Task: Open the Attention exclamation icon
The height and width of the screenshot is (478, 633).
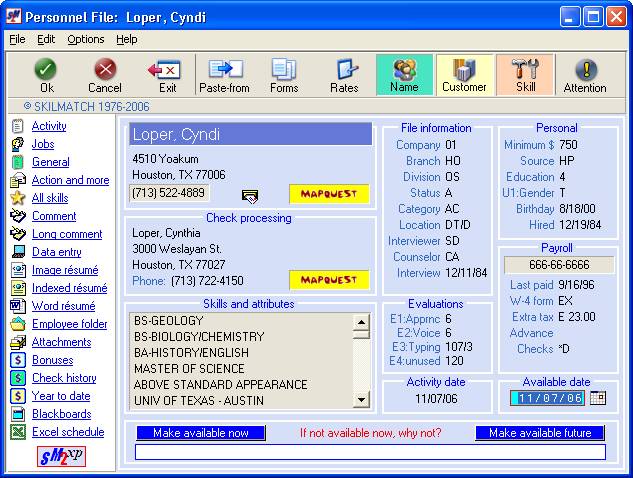Action: (586, 69)
